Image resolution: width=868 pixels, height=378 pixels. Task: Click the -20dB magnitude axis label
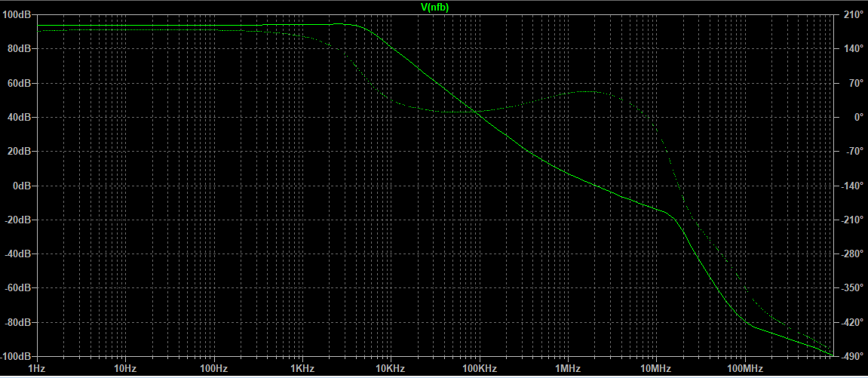point(18,220)
